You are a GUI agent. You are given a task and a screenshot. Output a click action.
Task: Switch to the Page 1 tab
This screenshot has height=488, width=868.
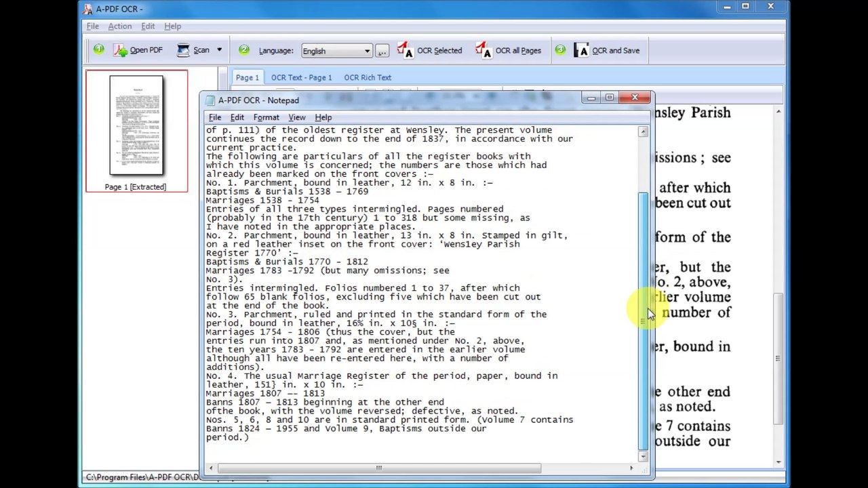[x=248, y=77]
